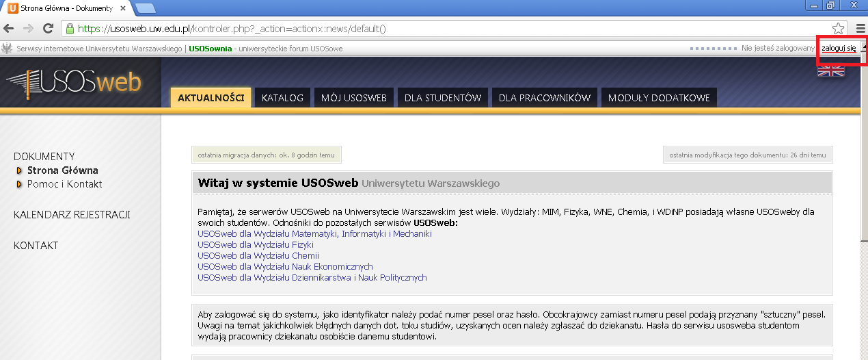Switch to MÓJ USOSWEB tab
The height and width of the screenshot is (360, 868).
pos(353,98)
